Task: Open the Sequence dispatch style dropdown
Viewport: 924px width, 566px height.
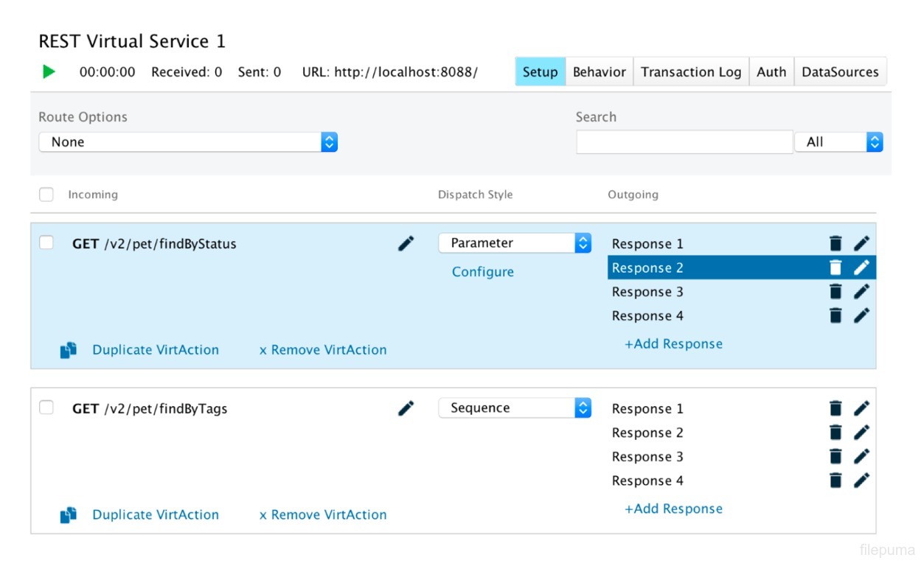Action: point(515,408)
